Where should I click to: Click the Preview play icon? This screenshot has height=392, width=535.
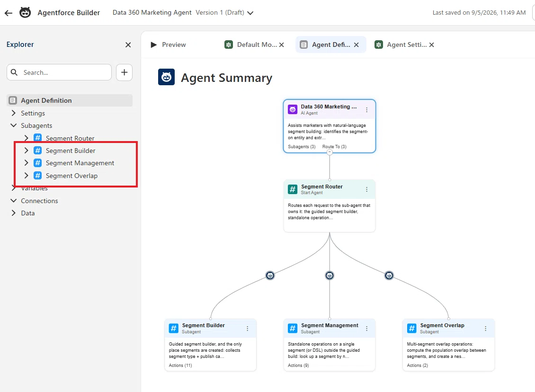153,45
